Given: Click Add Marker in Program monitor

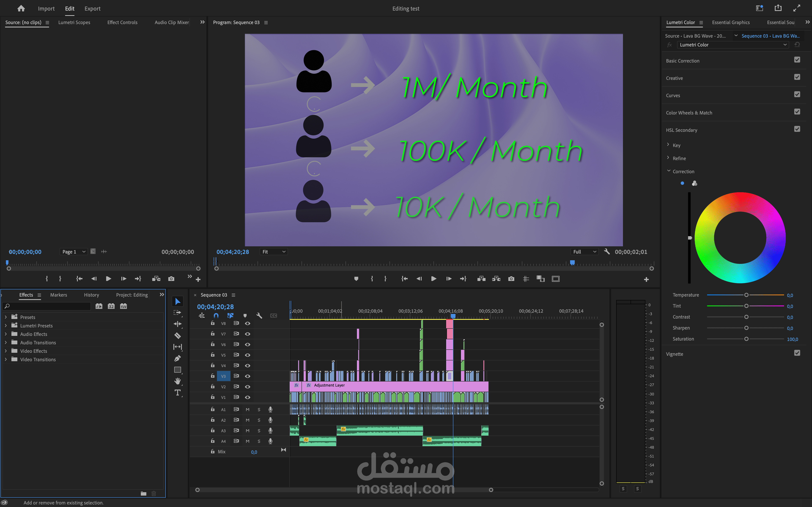Looking at the screenshot, I should (x=356, y=279).
